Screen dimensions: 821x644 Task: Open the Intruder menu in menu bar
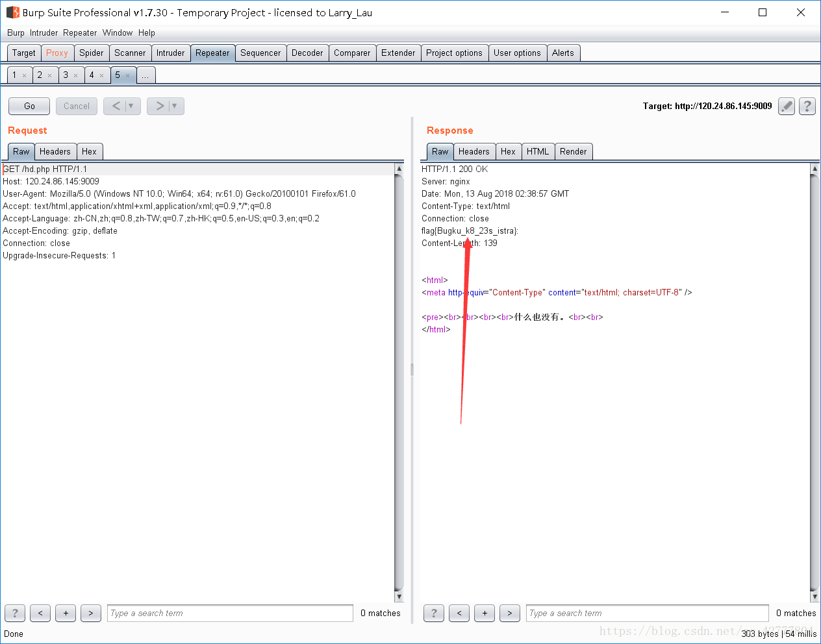(x=44, y=32)
